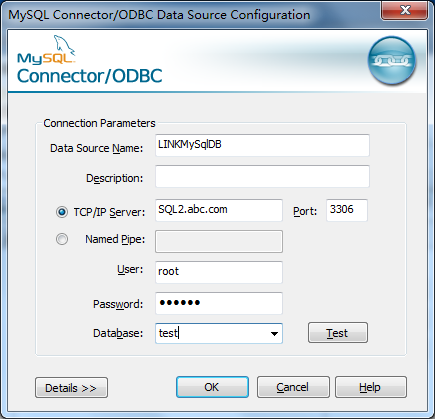Click the Connection Parameters group label
This screenshot has height=419, width=435.
[99, 123]
